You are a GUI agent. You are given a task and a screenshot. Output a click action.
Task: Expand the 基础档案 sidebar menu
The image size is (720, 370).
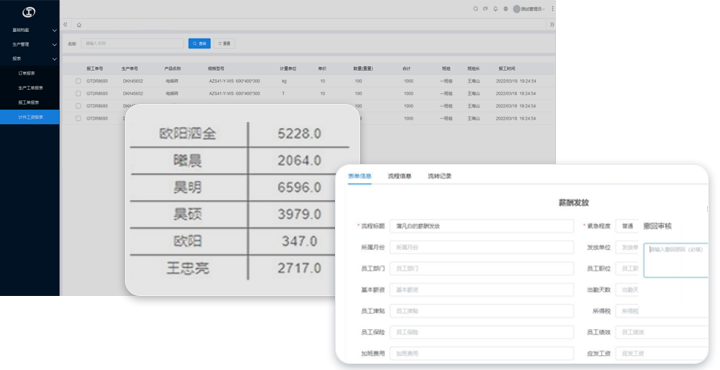click(30, 30)
